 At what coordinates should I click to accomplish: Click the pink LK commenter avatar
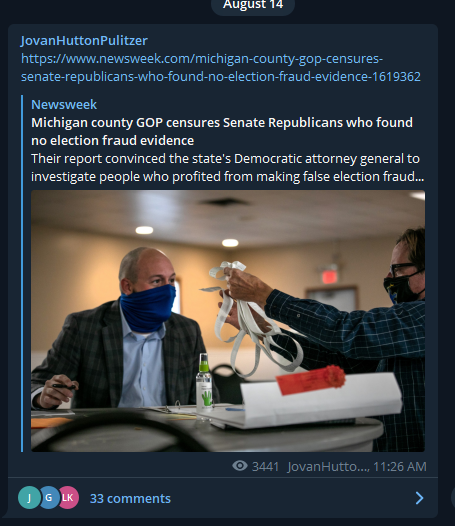coord(68,497)
